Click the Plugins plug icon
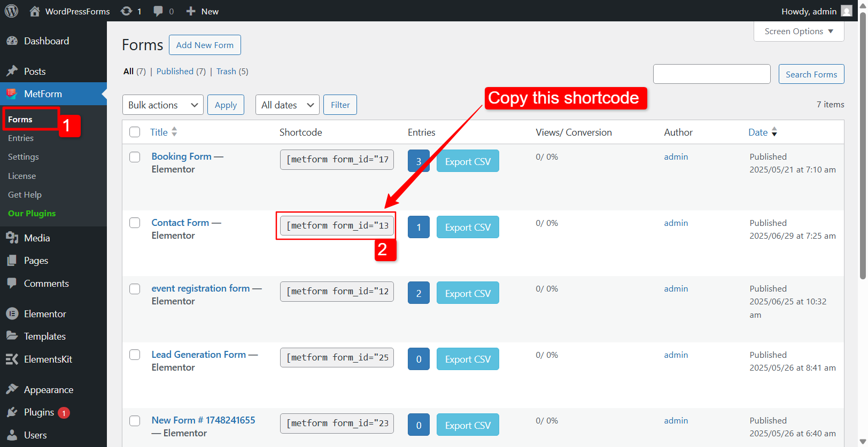The image size is (868, 447). coord(12,412)
